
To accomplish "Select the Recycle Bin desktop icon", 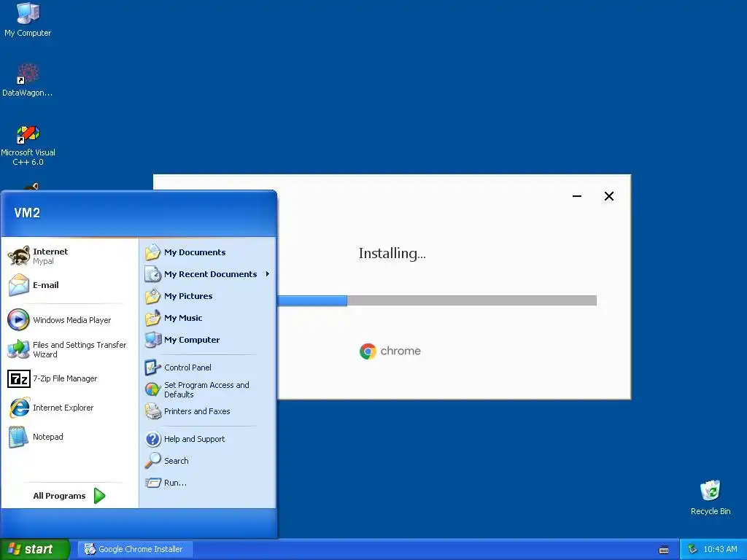I will tap(711, 497).
